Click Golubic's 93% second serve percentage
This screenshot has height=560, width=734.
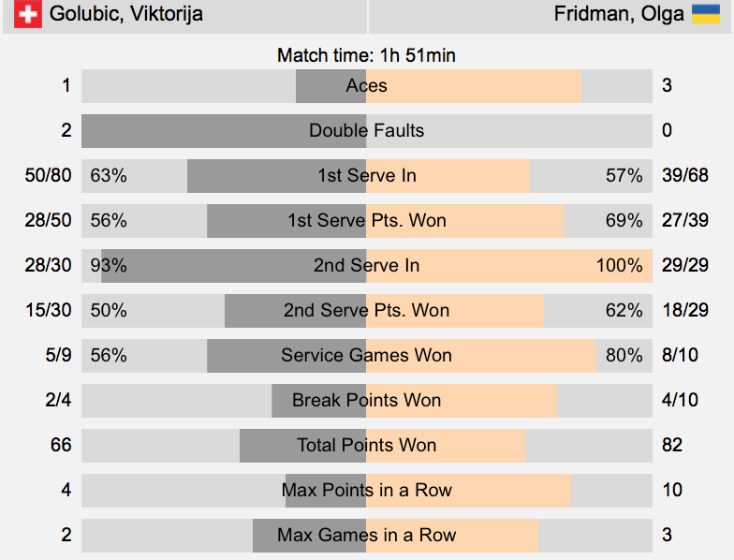(x=109, y=266)
